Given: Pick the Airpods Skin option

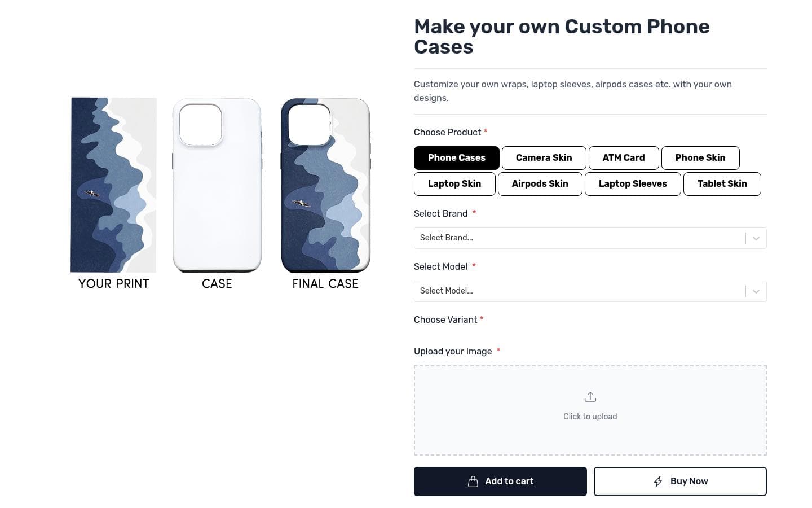Looking at the screenshot, I should click(540, 184).
